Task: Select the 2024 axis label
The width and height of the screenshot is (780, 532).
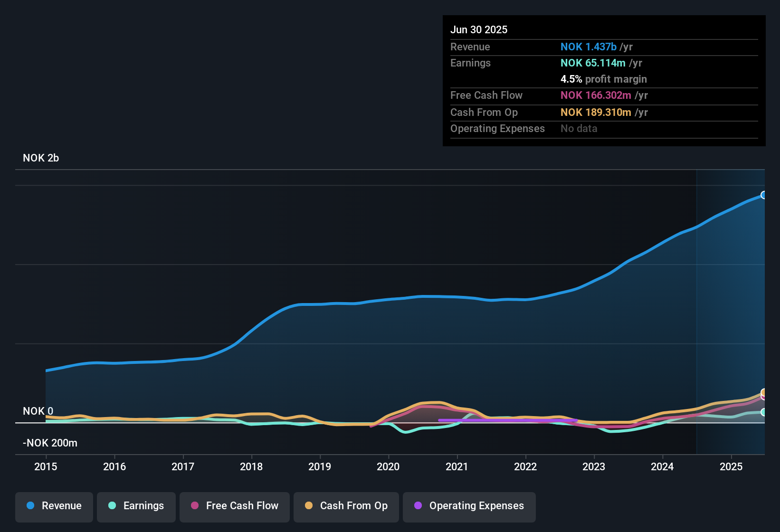Action: [662, 466]
